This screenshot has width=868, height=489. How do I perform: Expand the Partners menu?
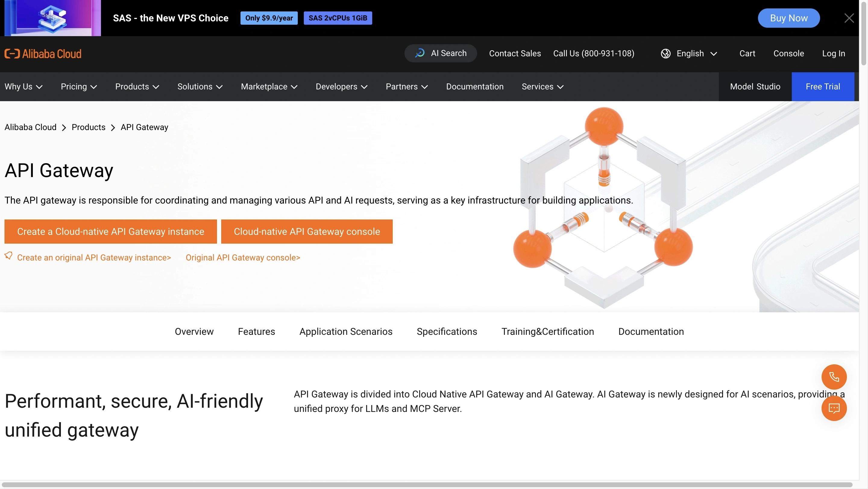(407, 86)
